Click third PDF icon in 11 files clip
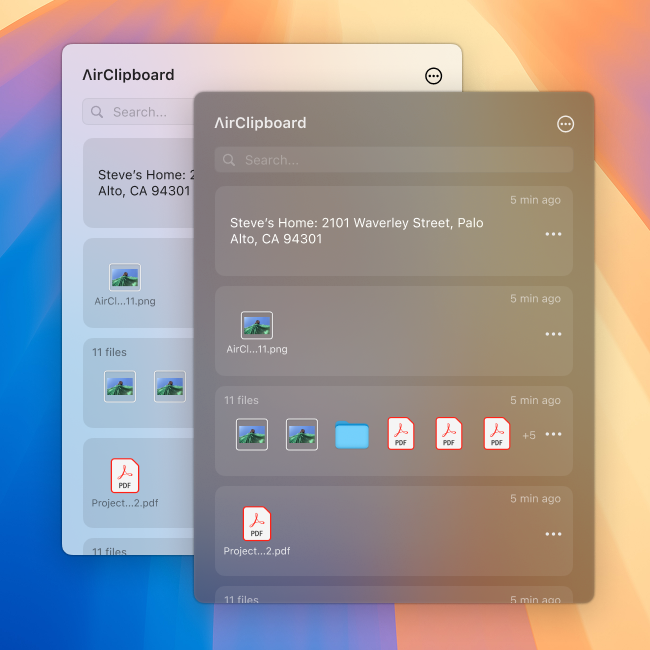This screenshot has height=650, width=650. click(x=497, y=433)
